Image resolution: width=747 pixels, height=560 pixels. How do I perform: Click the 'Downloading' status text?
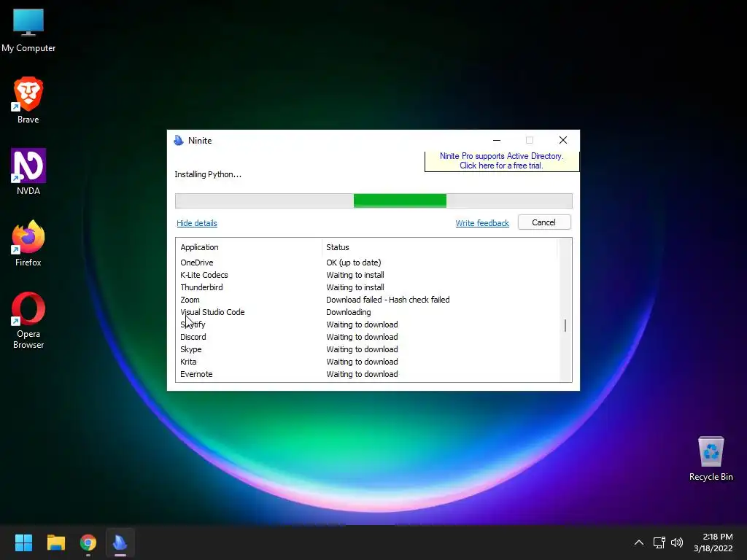click(x=348, y=312)
